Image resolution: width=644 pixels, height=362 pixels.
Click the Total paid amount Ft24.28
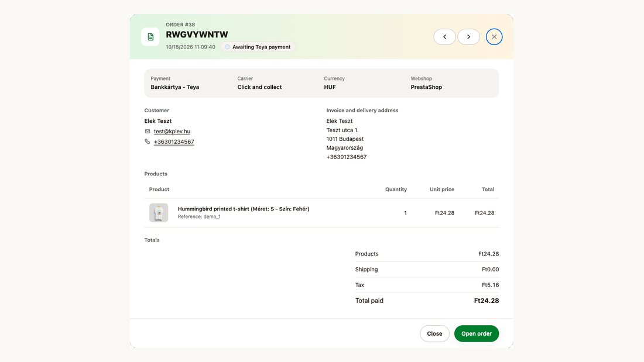[x=487, y=301]
